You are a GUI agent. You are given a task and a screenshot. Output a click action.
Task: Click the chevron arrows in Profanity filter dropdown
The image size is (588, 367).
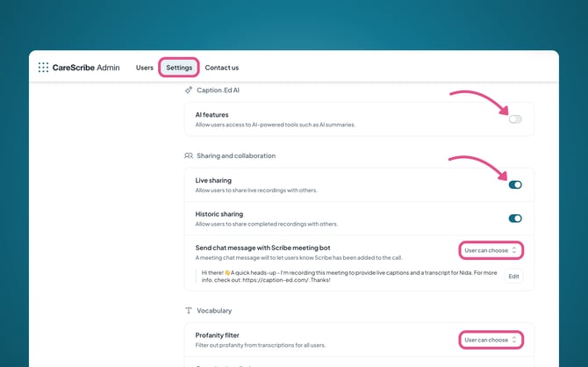pyautogui.click(x=514, y=340)
